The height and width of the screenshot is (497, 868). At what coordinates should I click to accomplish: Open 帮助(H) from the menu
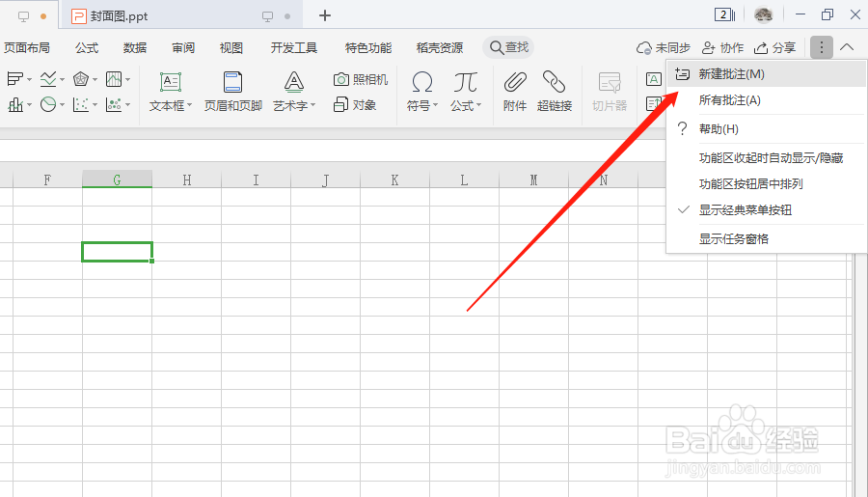(766, 129)
